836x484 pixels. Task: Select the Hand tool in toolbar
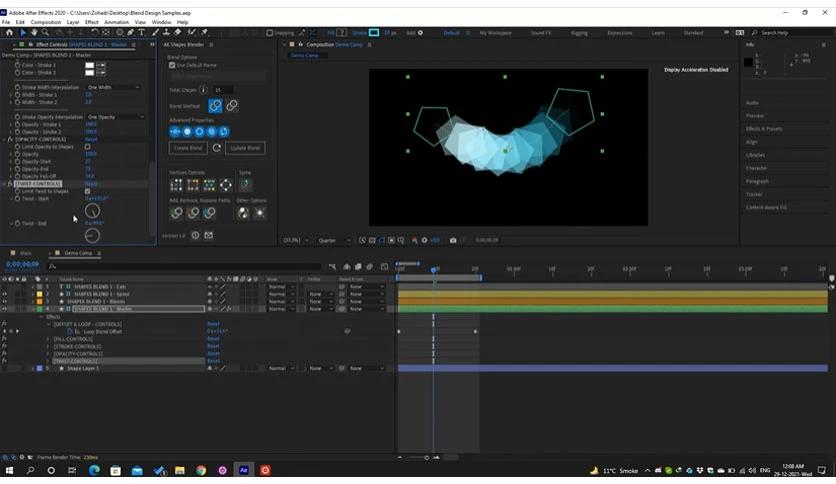[35, 33]
